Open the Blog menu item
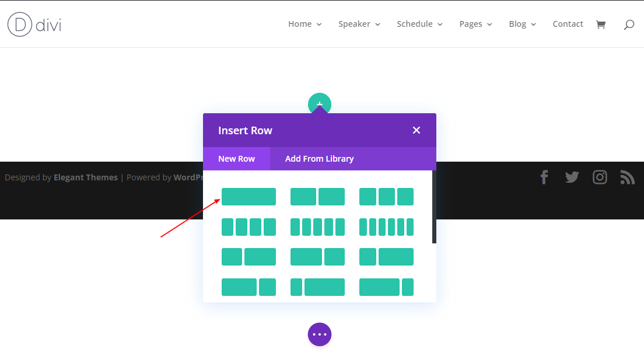644x356 pixels. 518,24
